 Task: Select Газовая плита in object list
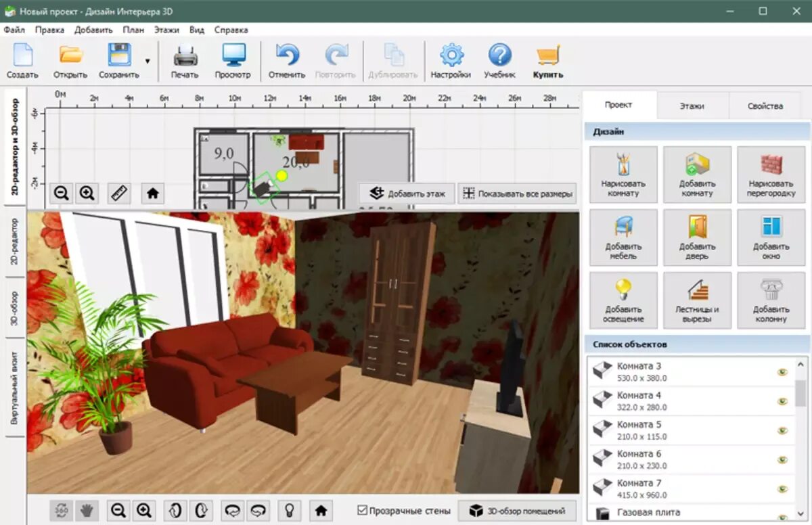[x=691, y=513]
